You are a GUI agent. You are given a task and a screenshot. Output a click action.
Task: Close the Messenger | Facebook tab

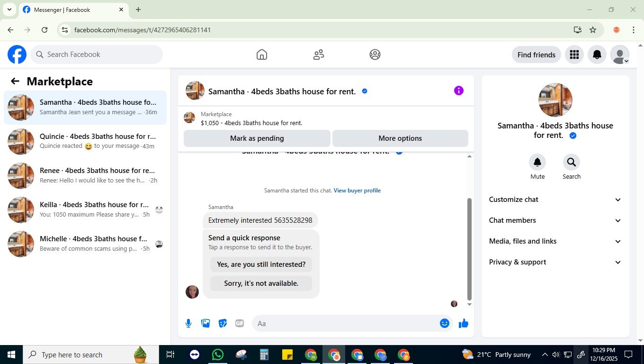pos(121,9)
